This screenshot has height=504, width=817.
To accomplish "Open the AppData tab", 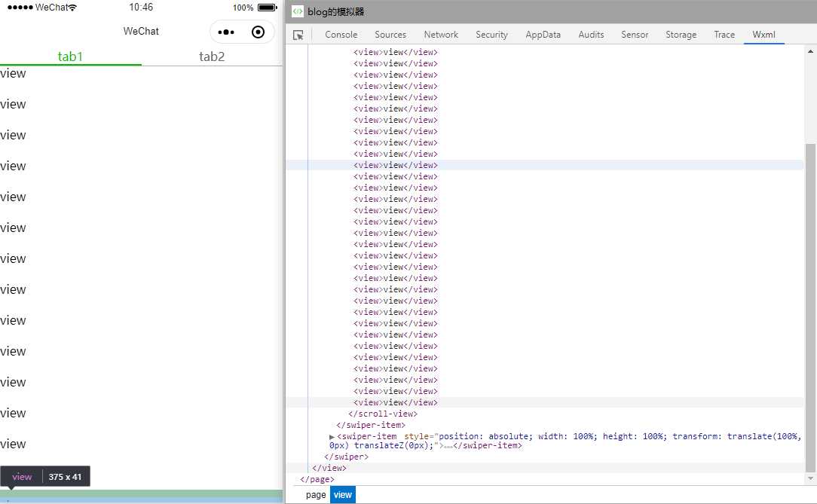I will (x=543, y=35).
